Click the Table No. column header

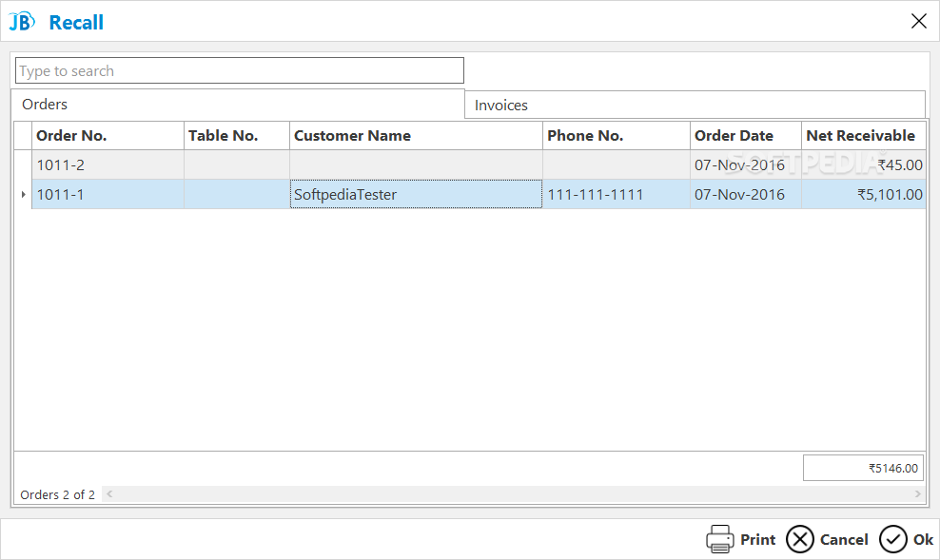236,136
